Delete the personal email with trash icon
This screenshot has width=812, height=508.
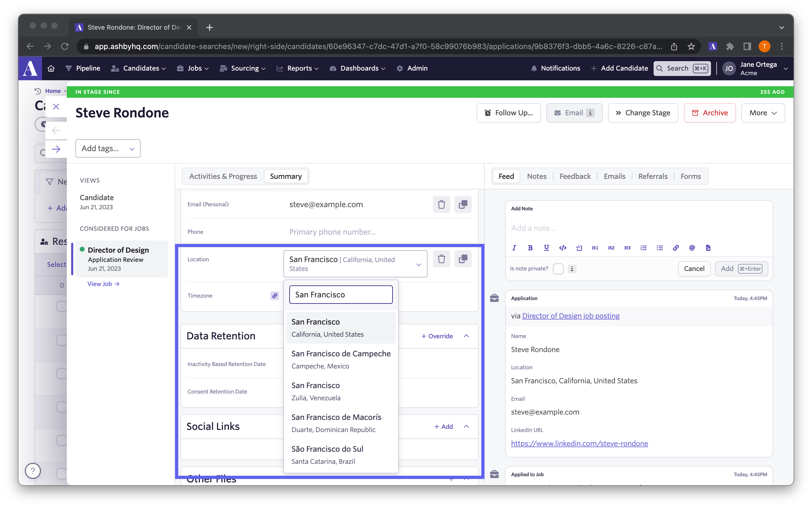441,204
